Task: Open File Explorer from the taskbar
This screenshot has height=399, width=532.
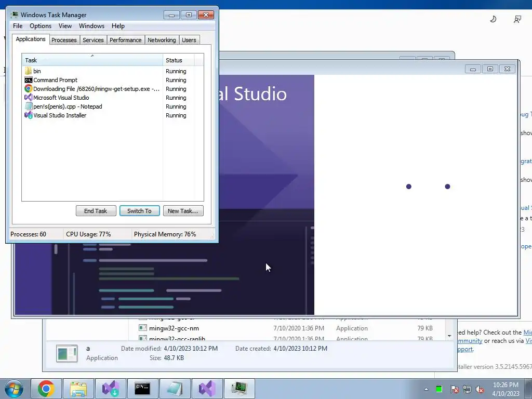Action: coord(78,389)
